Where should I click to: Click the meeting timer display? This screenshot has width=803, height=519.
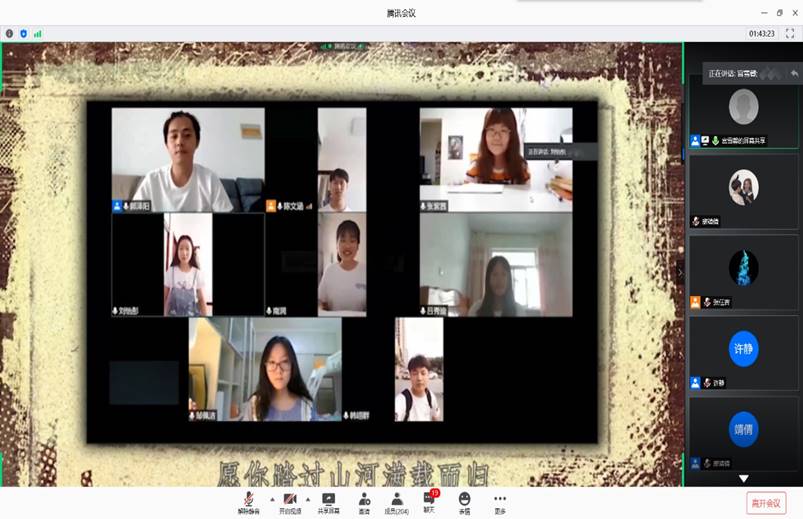[x=762, y=33]
